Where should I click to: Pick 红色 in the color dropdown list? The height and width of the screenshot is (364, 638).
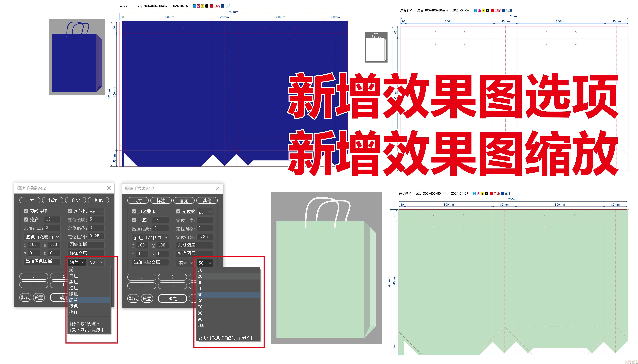(89, 288)
